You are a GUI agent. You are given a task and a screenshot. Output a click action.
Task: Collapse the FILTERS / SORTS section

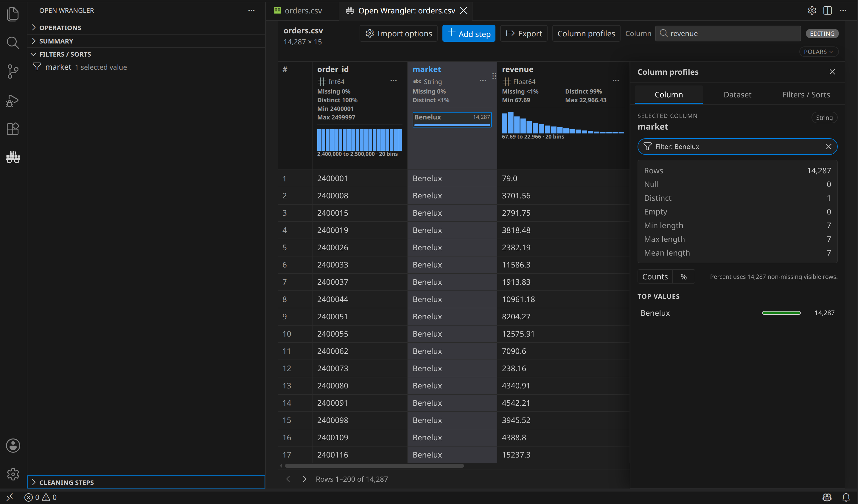click(x=146, y=54)
